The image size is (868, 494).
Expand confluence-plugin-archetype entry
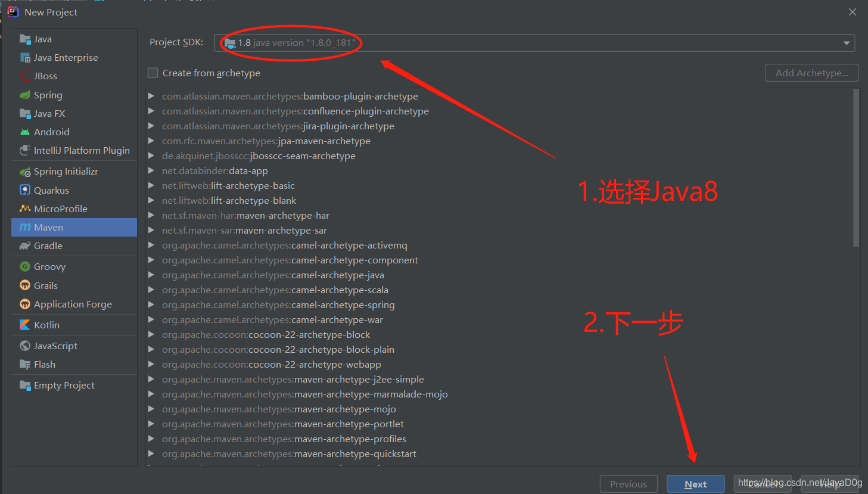pyautogui.click(x=151, y=111)
